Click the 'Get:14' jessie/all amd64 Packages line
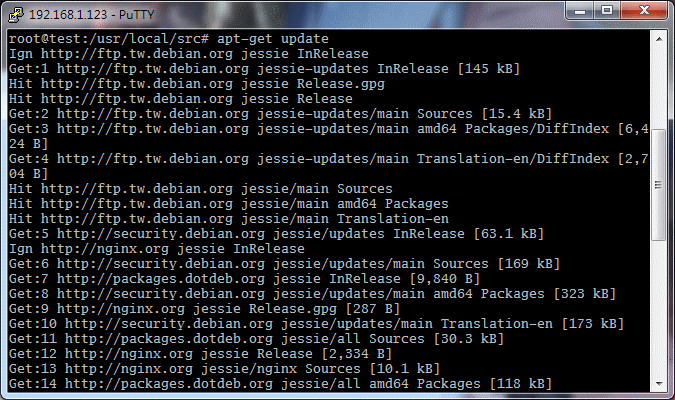 click(280, 384)
